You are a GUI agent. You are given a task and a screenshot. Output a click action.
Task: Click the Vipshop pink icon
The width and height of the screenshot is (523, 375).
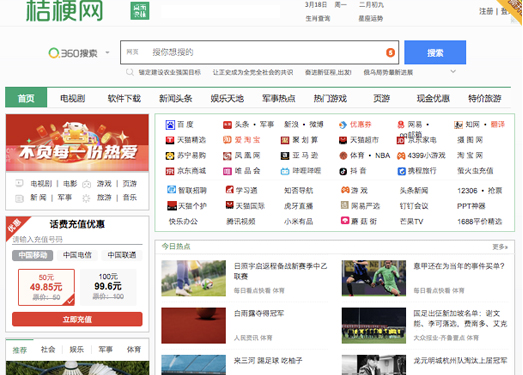click(227, 171)
